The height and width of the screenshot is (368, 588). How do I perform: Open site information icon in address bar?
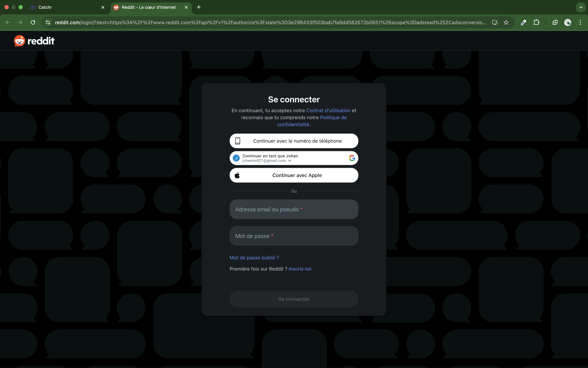click(x=48, y=22)
